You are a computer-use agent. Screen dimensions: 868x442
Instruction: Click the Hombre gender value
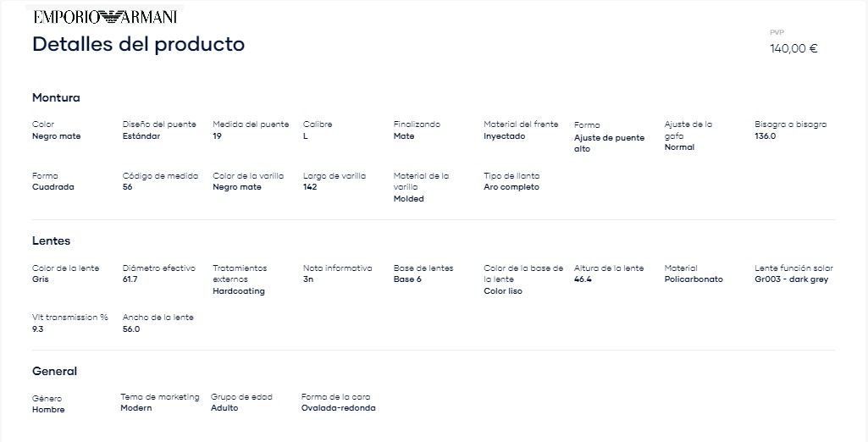(x=48, y=410)
